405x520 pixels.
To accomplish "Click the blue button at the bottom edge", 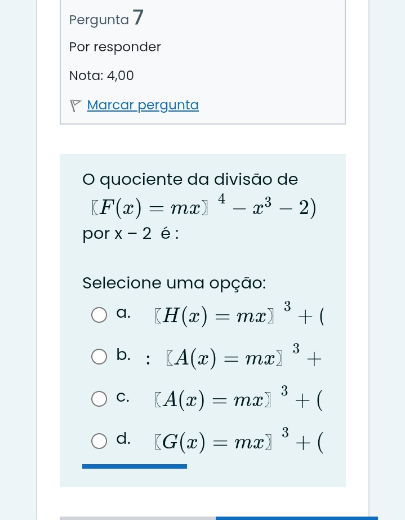I will [297, 518].
